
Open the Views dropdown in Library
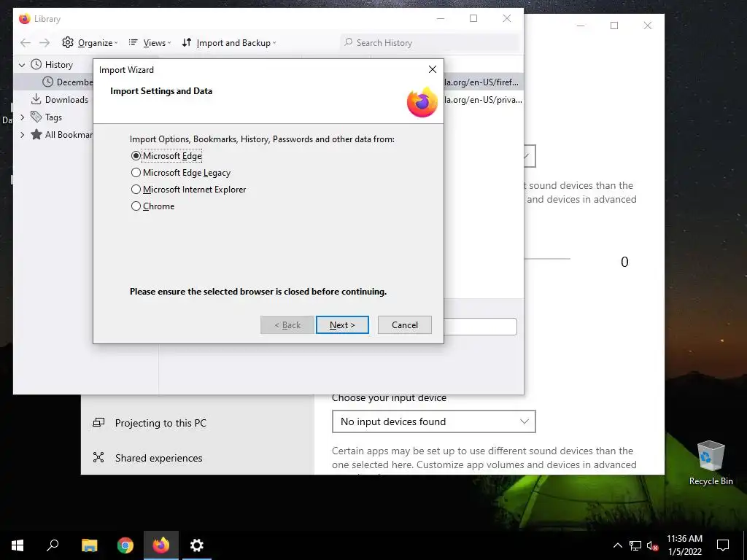point(150,43)
